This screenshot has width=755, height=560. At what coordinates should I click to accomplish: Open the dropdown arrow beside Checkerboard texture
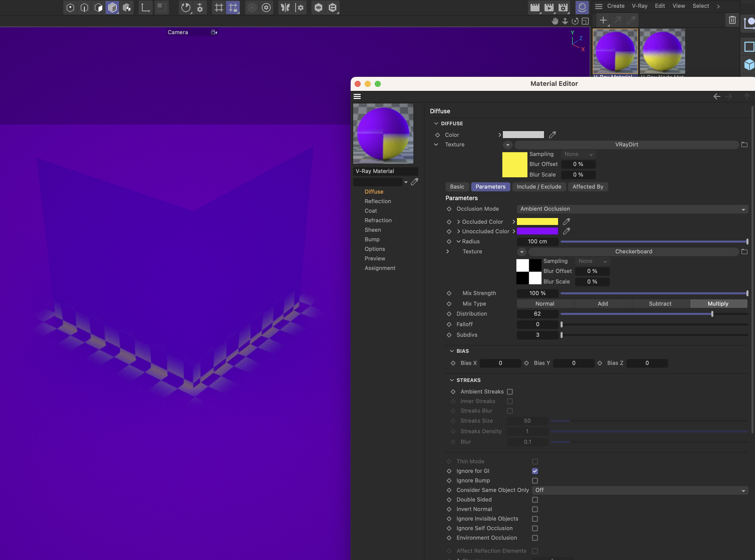click(x=522, y=252)
